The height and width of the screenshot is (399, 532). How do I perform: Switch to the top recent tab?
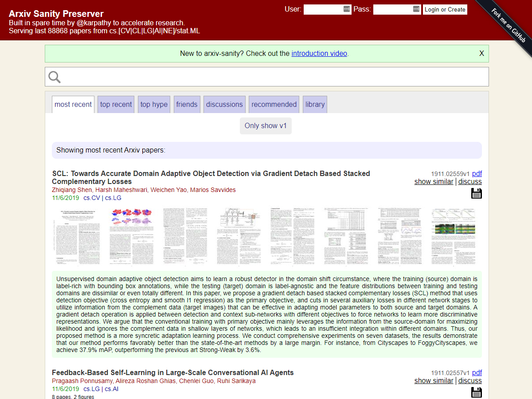pos(116,105)
